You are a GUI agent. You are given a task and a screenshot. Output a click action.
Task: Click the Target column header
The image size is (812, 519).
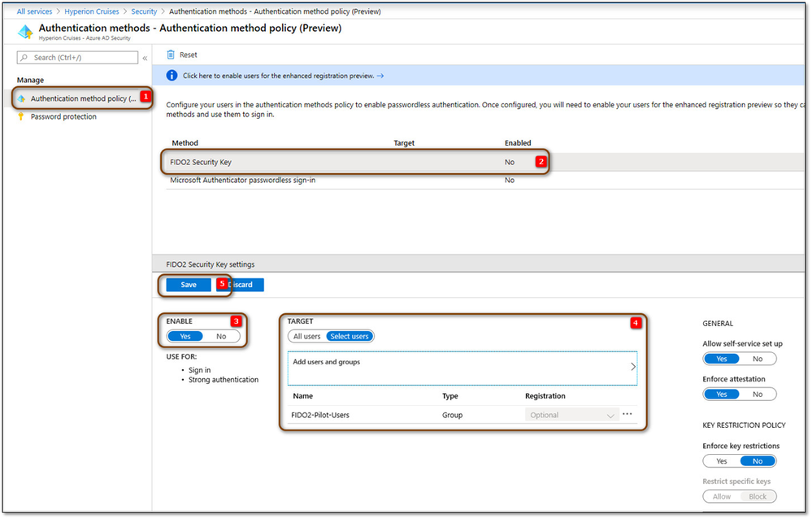tap(404, 143)
